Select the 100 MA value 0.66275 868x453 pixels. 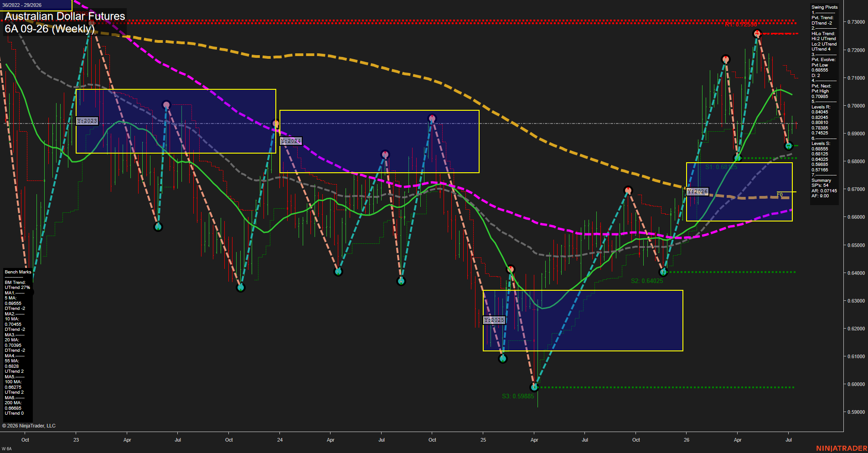tap(13, 387)
